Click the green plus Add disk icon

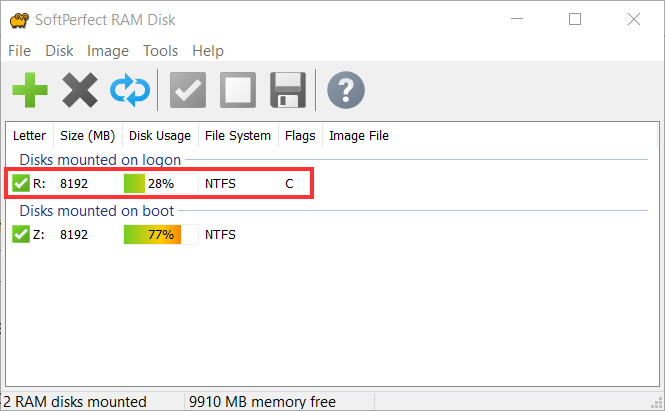pos(30,90)
